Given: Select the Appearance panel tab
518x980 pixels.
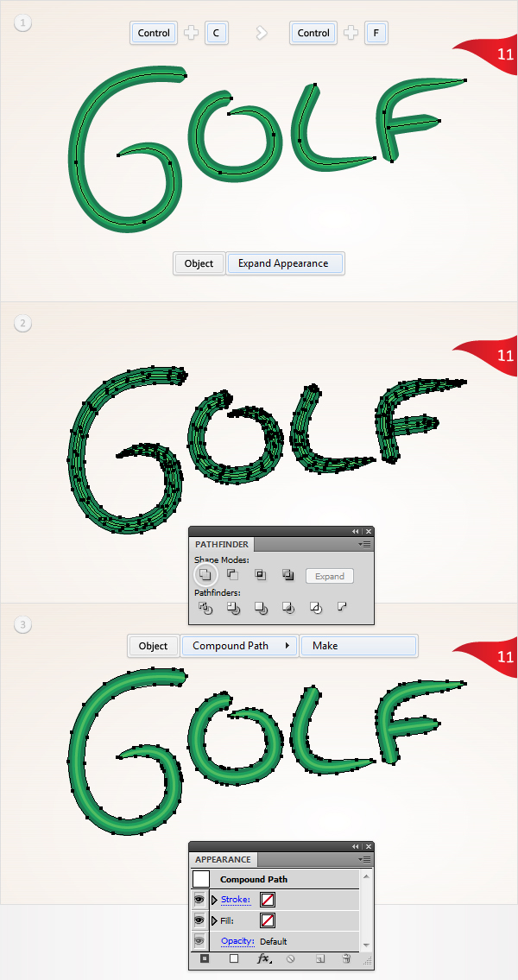Looking at the screenshot, I should click(223, 859).
